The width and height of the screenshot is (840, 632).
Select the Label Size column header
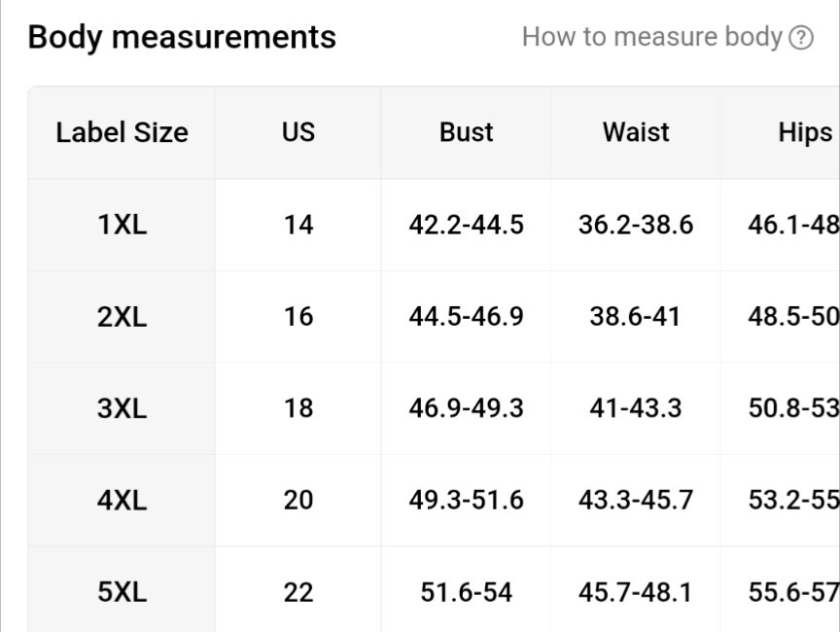(x=122, y=132)
